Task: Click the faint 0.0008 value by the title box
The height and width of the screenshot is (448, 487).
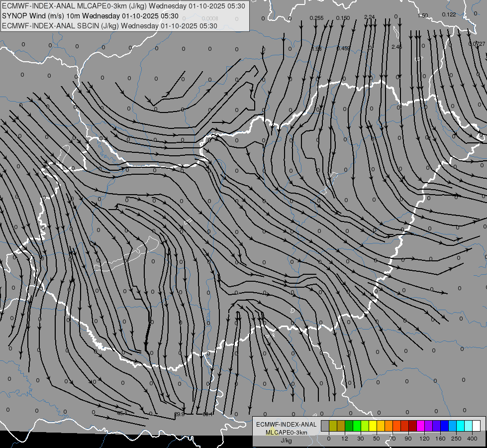Action: [209, 18]
